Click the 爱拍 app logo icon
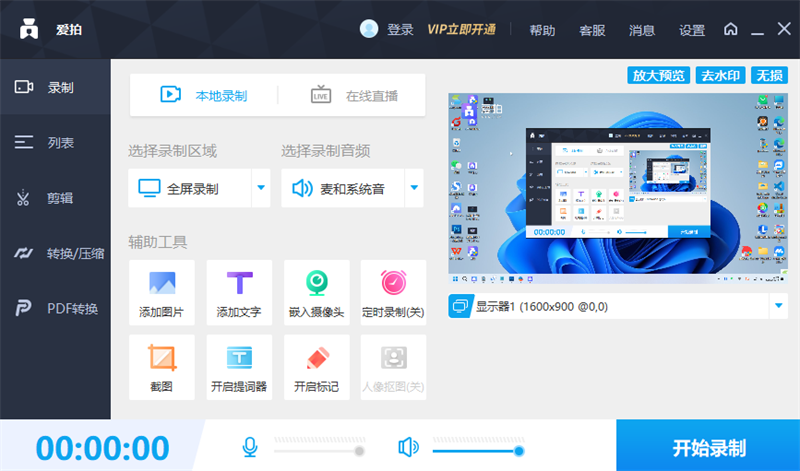The height and width of the screenshot is (471, 800). [29, 29]
